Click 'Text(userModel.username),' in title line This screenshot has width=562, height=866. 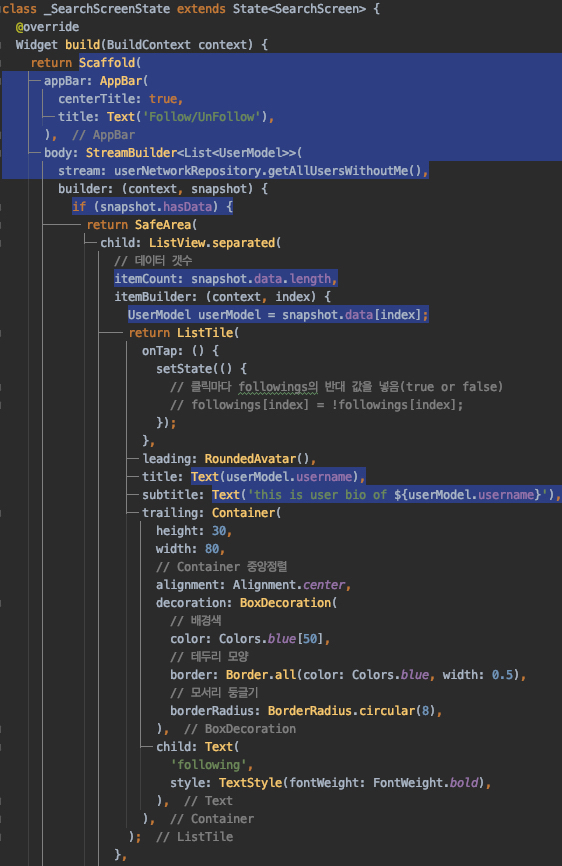click(278, 477)
